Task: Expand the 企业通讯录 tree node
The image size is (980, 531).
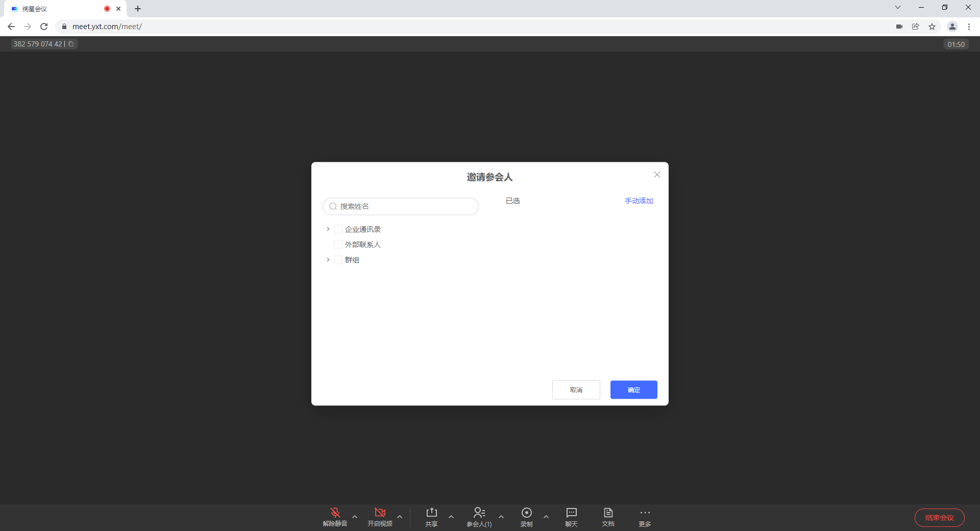Action: [328, 229]
